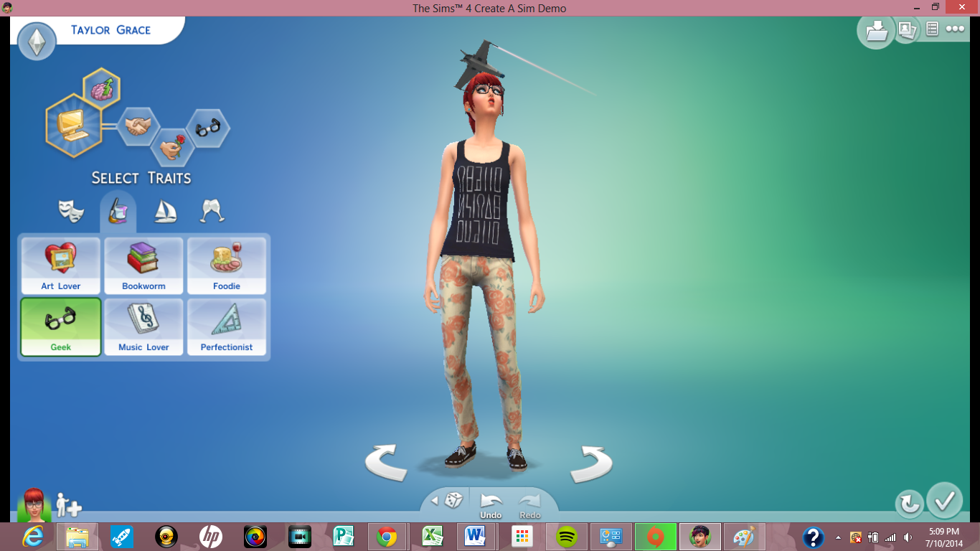Show hidden system tray icons
This screenshot has width=980, height=551.
pos(838,537)
